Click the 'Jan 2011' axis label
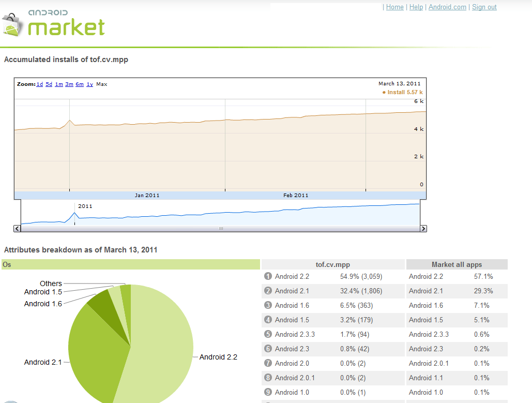Viewport: 532px width, 403px height. tap(147, 195)
